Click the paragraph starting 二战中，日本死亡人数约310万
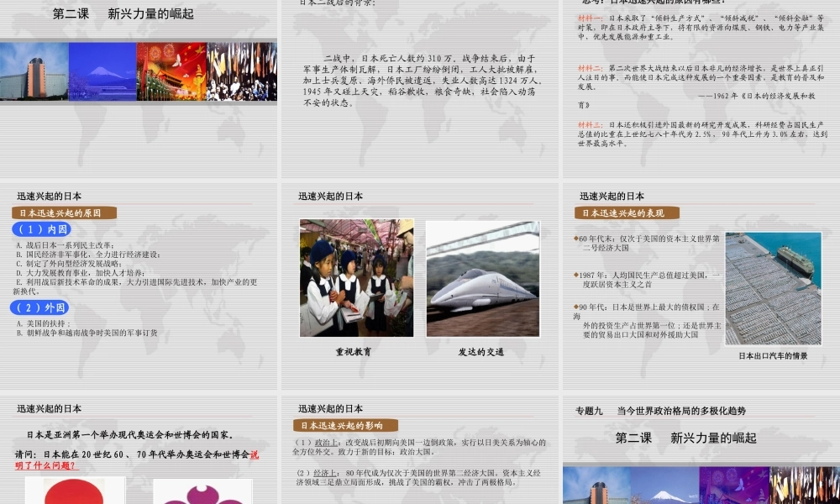Screen dimensions: 840x504 click(423, 81)
